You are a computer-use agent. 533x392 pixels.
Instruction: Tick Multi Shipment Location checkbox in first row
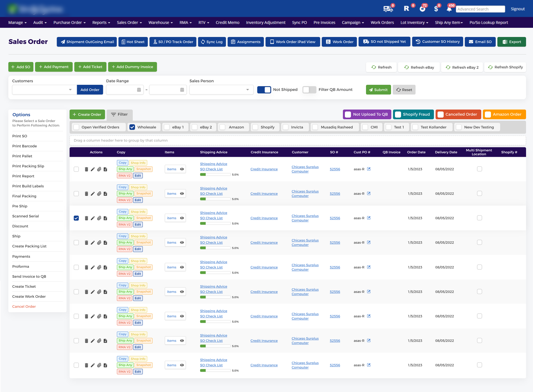tap(480, 169)
